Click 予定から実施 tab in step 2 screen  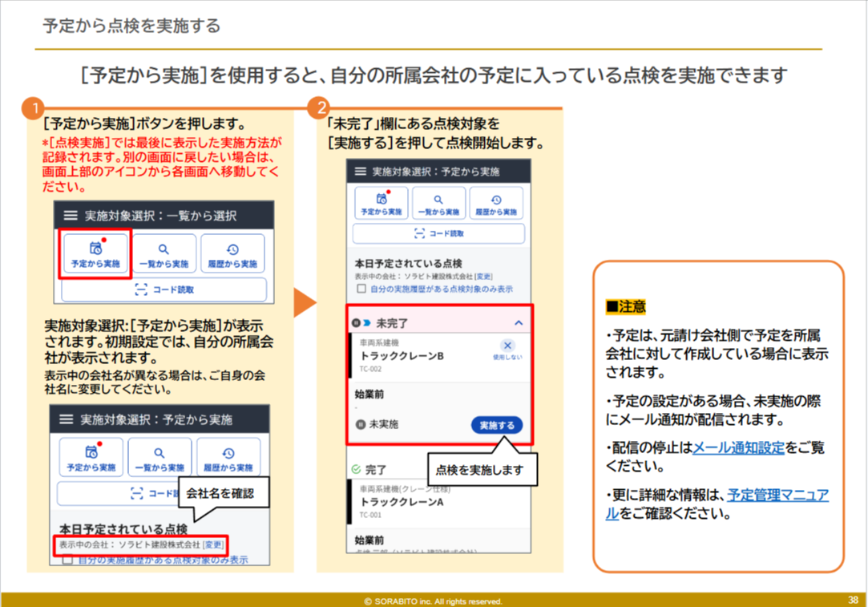(x=381, y=204)
